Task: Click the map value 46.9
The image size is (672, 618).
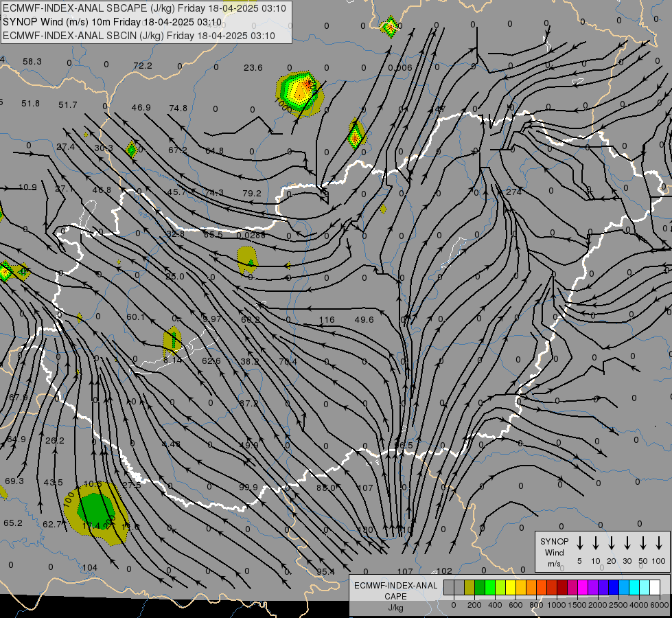Action: click(141, 107)
